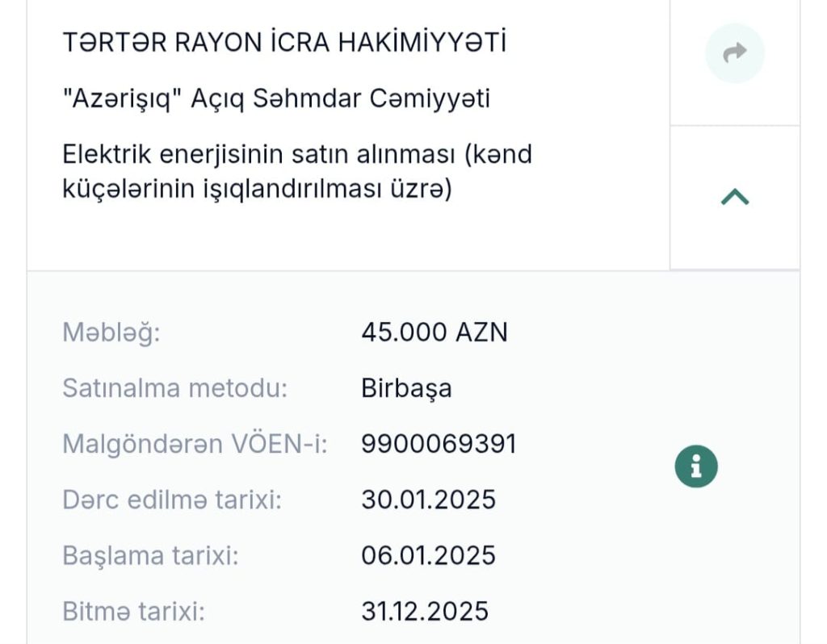
Task: Select the TƏRTƏR RAYON İCRA HAKİMİYYƏTİ title
Action: pyautogui.click(x=283, y=44)
